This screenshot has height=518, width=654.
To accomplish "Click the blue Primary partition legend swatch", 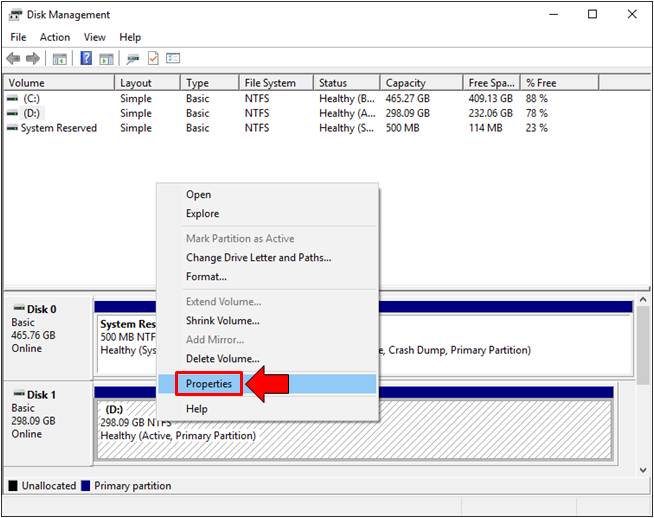I will click(x=86, y=486).
